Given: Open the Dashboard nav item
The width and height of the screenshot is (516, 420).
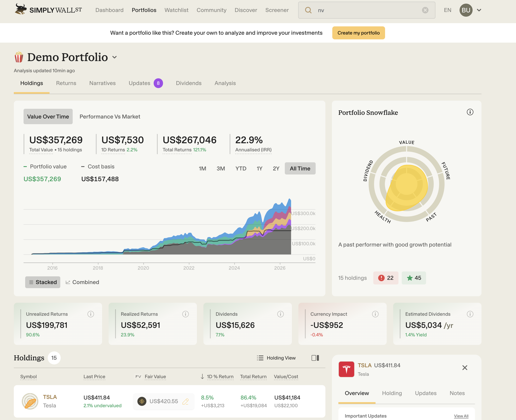Looking at the screenshot, I should coord(109,10).
